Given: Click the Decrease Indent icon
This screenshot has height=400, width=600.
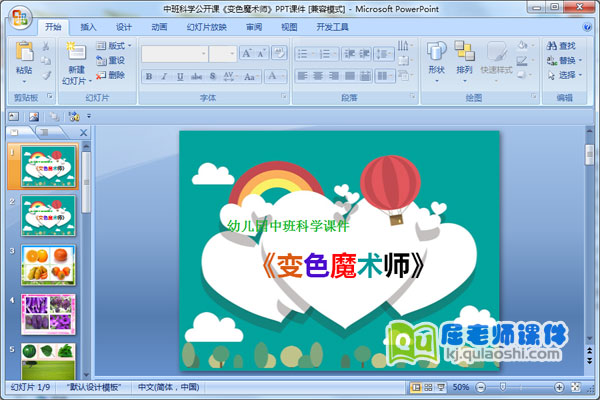Looking at the screenshot, I should (x=350, y=54).
